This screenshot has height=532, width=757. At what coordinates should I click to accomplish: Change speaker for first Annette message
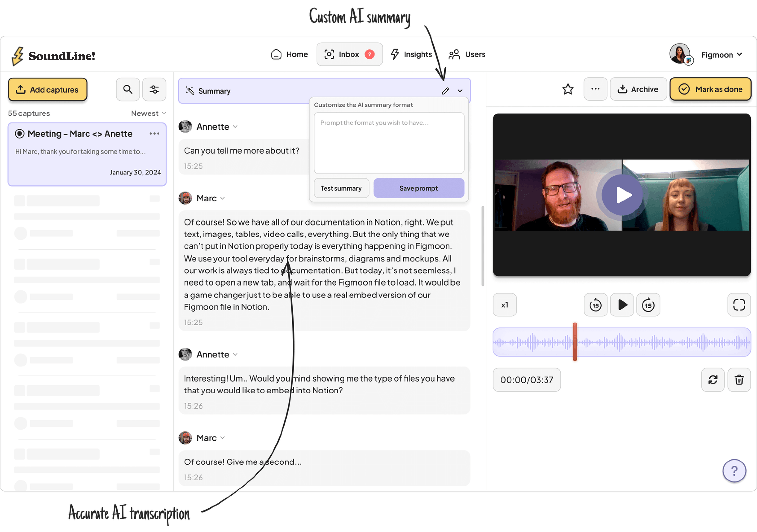[235, 127]
